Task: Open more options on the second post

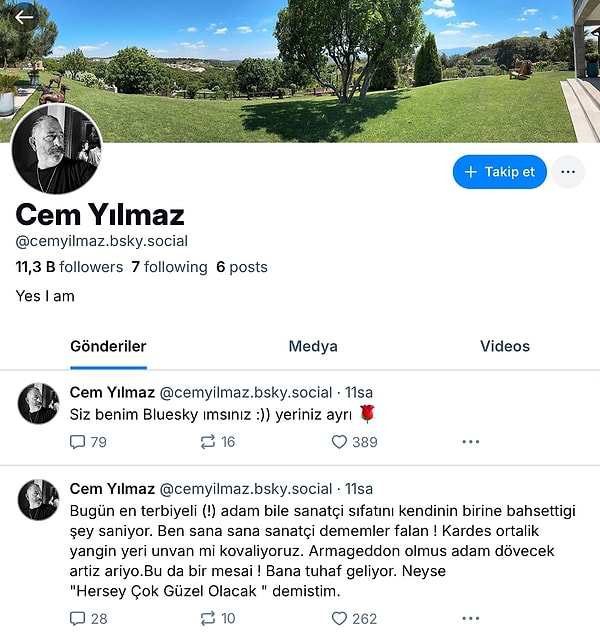Action: (471, 619)
